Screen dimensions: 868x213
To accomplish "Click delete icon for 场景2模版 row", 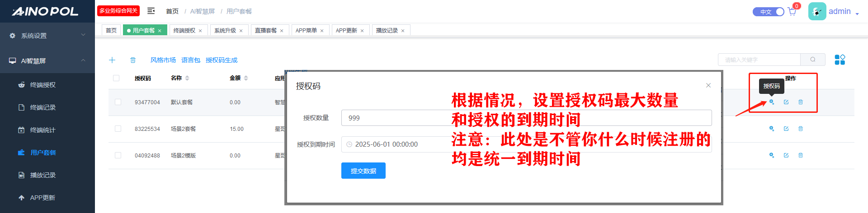I will click(x=800, y=155).
